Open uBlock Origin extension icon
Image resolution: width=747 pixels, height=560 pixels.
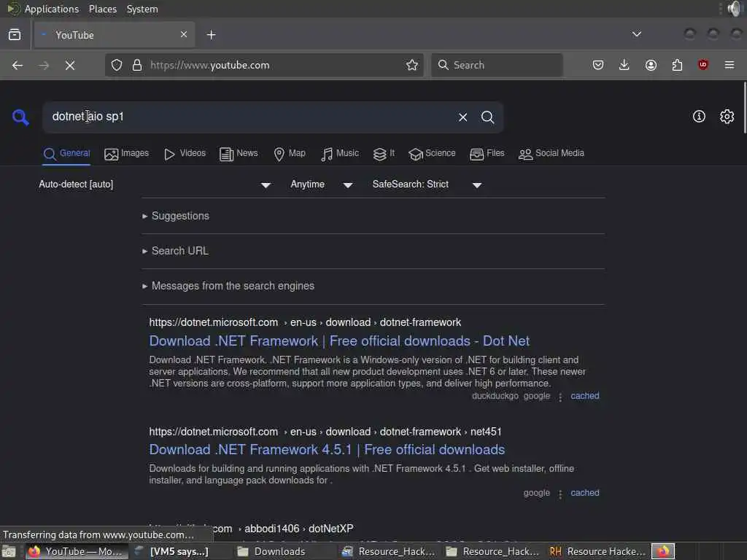[x=703, y=65]
